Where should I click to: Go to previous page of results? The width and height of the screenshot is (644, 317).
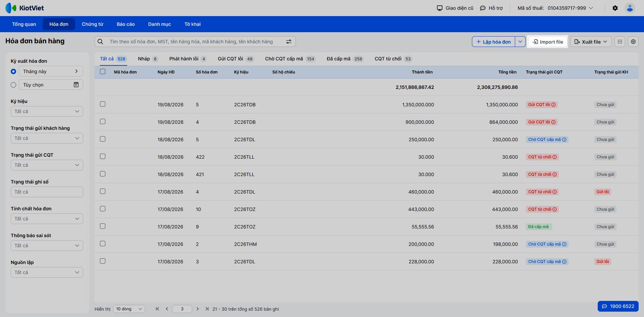(167, 309)
